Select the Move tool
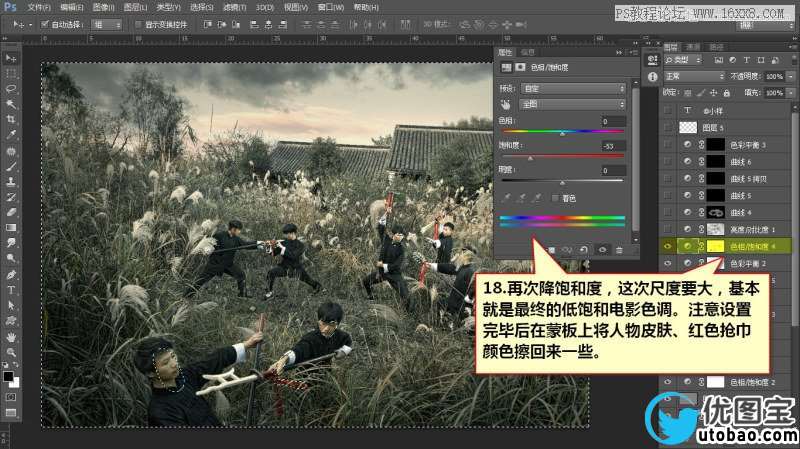Viewport: 800px width, 449px height. pos(11,58)
